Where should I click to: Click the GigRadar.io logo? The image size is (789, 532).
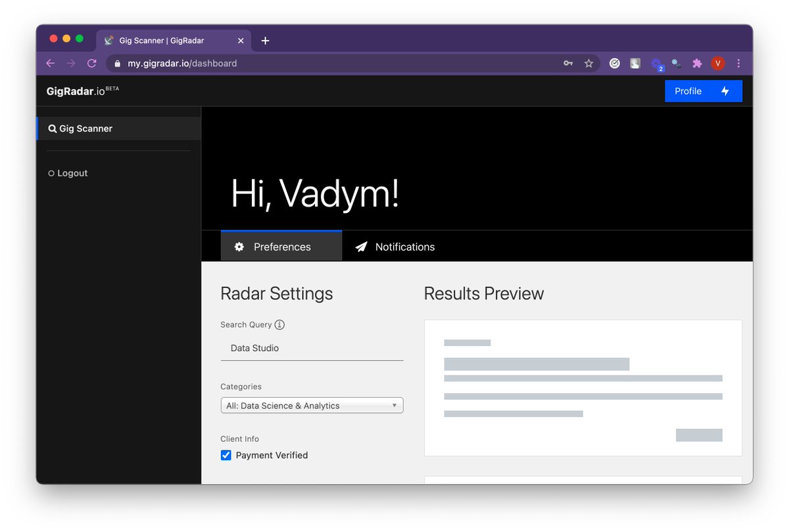pos(82,91)
